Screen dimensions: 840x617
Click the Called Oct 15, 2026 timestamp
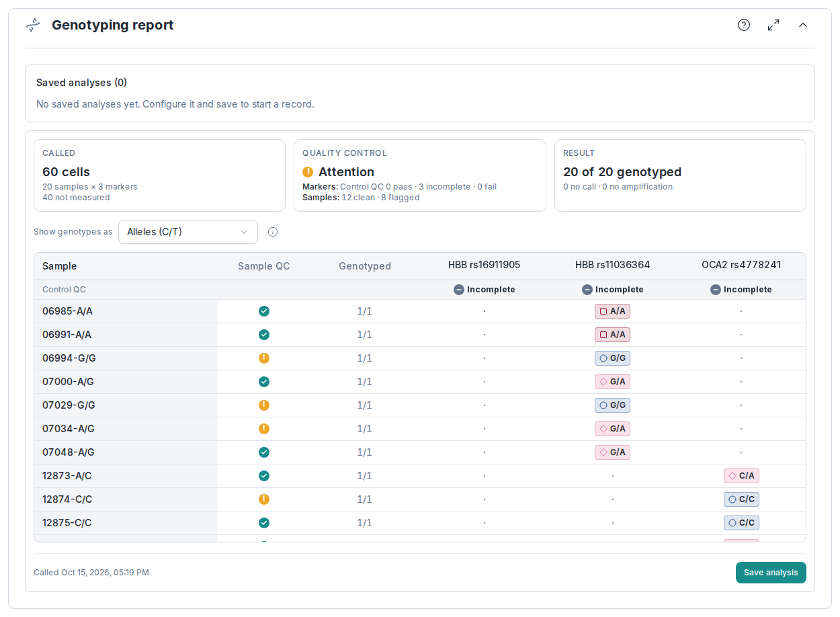(91, 573)
